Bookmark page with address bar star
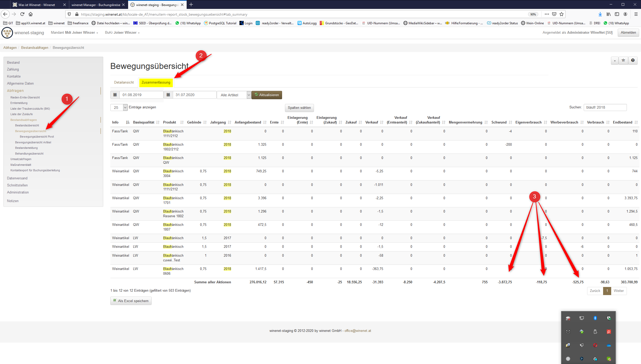 (x=562, y=14)
